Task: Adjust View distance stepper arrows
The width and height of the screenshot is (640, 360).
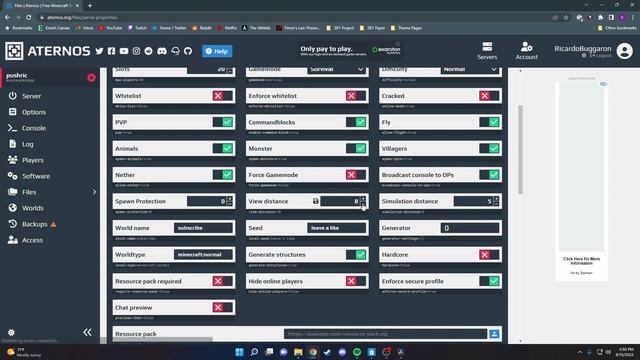Action: pos(363,201)
